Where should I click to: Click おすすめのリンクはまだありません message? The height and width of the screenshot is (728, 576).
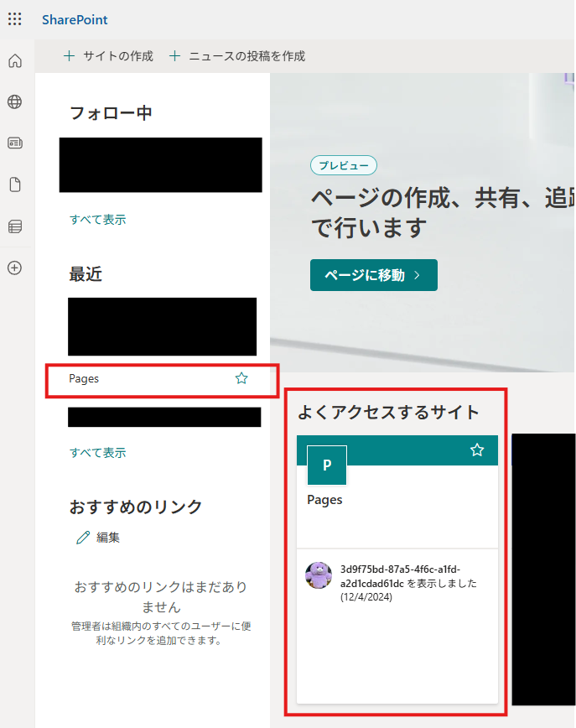click(x=161, y=596)
